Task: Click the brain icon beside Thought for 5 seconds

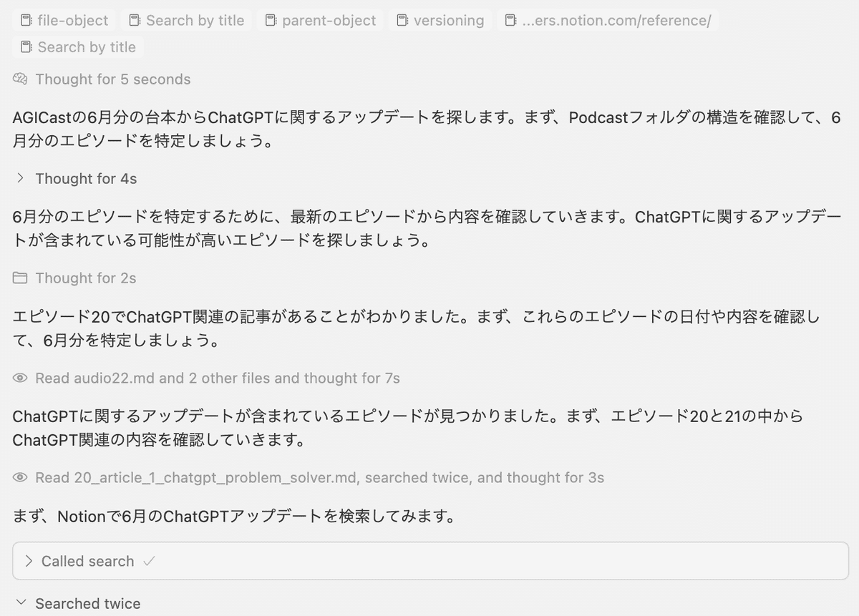Action: (20, 79)
